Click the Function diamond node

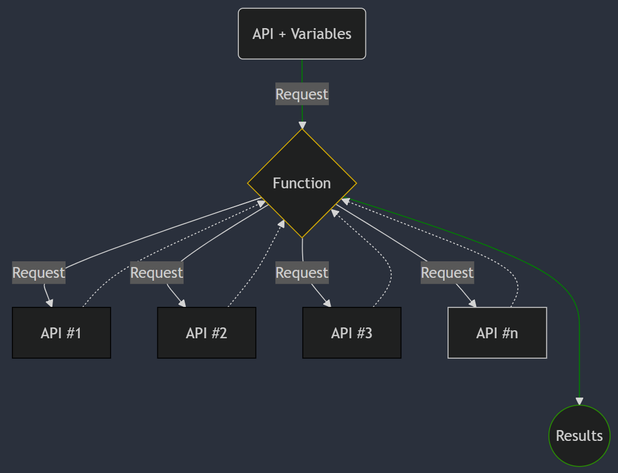pyautogui.click(x=302, y=183)
